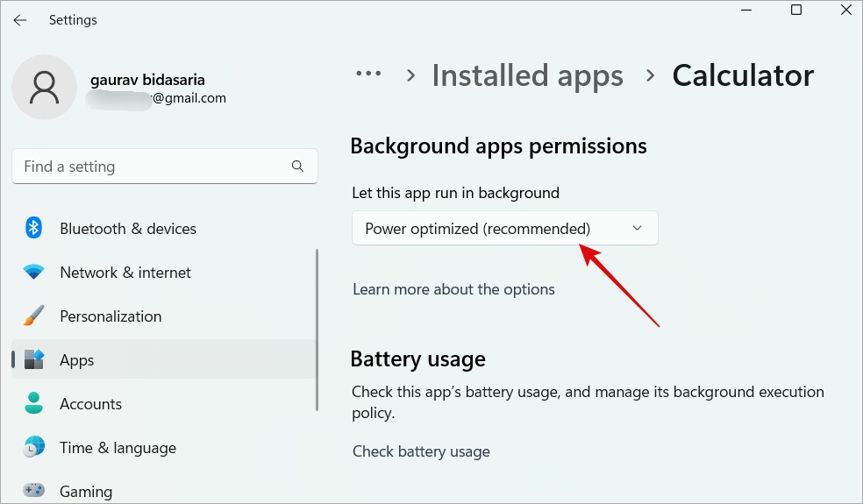863x504 pixels.
Task: Go to Personalization settings
Action: pyautogui.click(x=111, y=316)
